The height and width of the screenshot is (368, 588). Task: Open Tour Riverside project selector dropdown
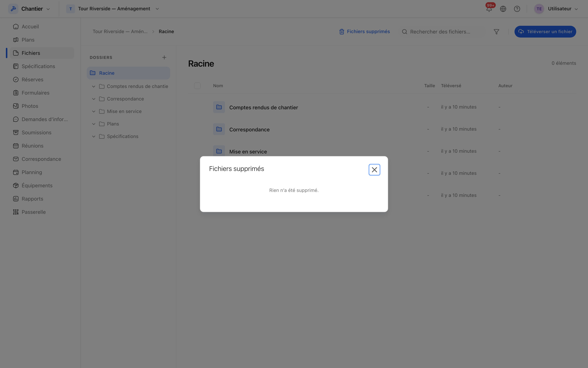coord(113,9)
